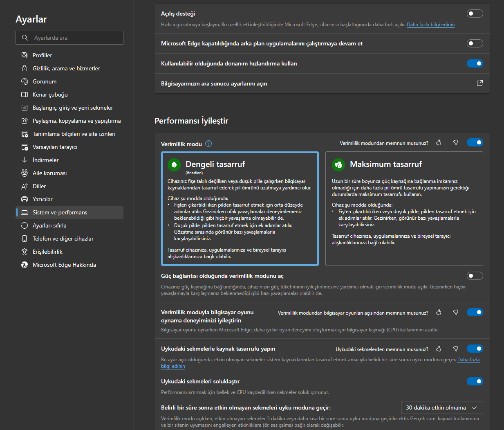Thumbs down for Uykudaki sekmeler feedback
Screen dimensions: 504x430
point(456,349)
